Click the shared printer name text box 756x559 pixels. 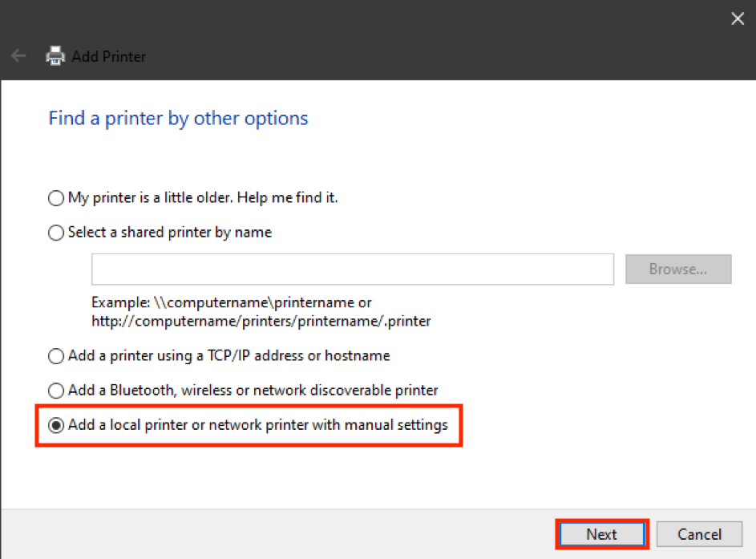coord(353,269)
